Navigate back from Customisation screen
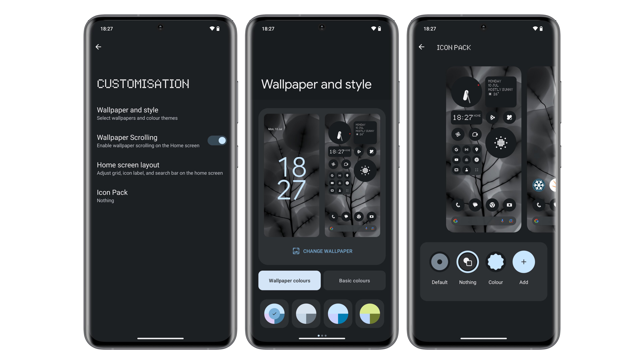The height and width of the screenshot is (362, 644). coord(98,47)
